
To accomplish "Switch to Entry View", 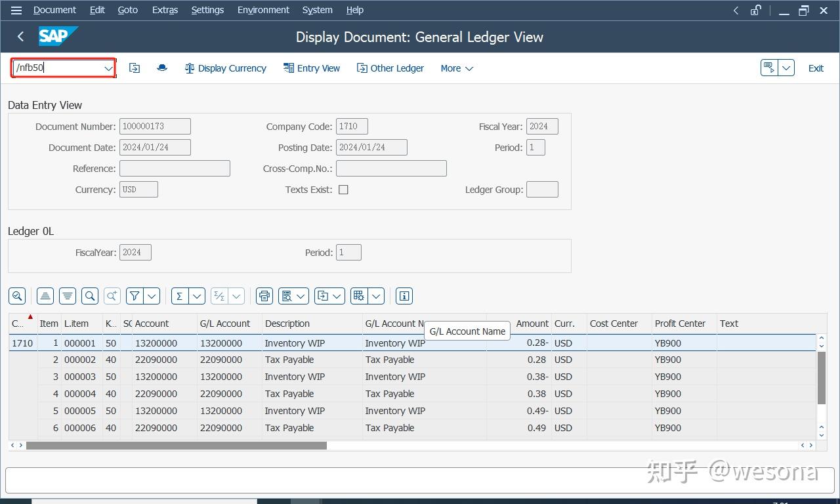I will tap(312, 68).
